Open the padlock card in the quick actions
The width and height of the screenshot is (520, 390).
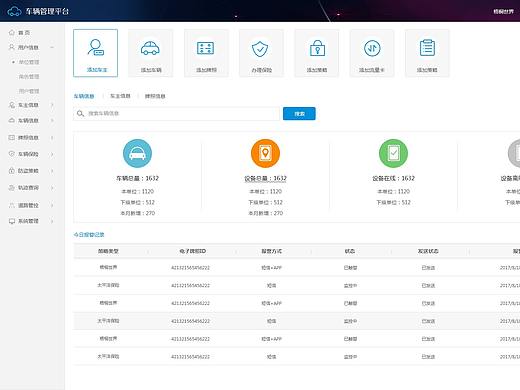pyautogui.click(x=317, y=53)
